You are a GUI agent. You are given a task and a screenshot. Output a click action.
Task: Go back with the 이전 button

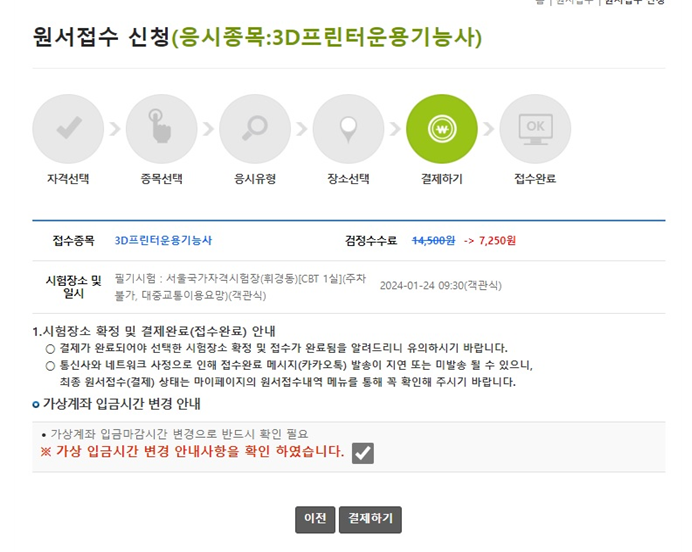click(x=315, y=519)
